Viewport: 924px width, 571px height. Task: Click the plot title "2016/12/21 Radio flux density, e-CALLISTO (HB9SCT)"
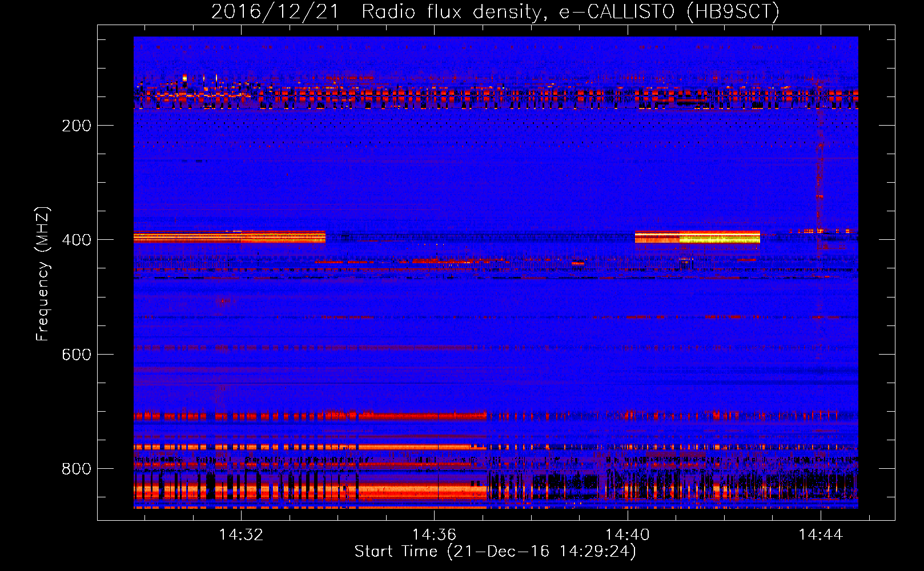pos(495,11)
